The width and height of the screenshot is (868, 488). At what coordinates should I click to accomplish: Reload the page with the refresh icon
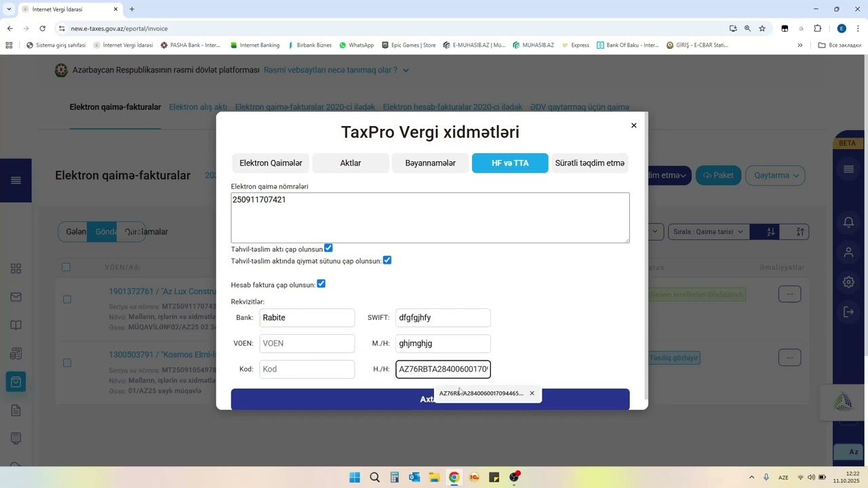(42, 28)
